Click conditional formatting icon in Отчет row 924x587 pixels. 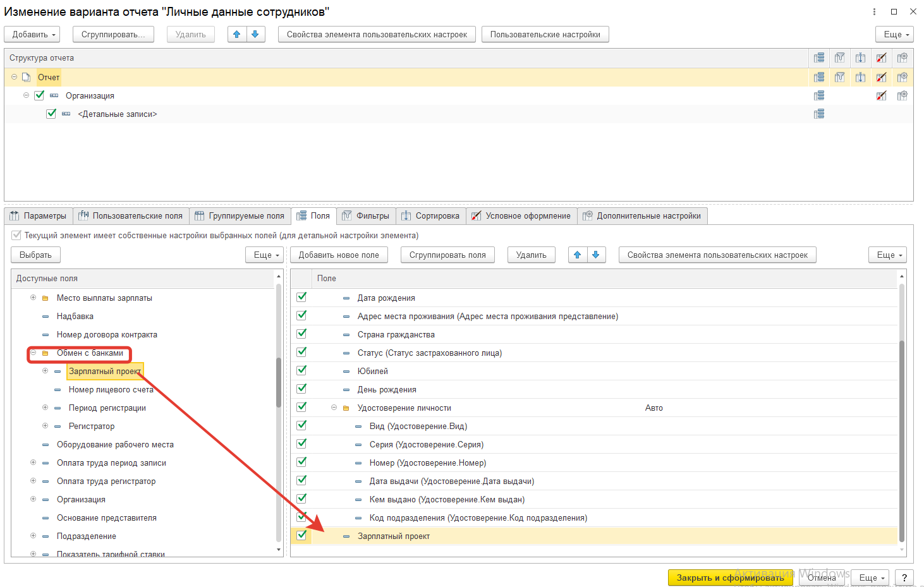tap(881, 77)
